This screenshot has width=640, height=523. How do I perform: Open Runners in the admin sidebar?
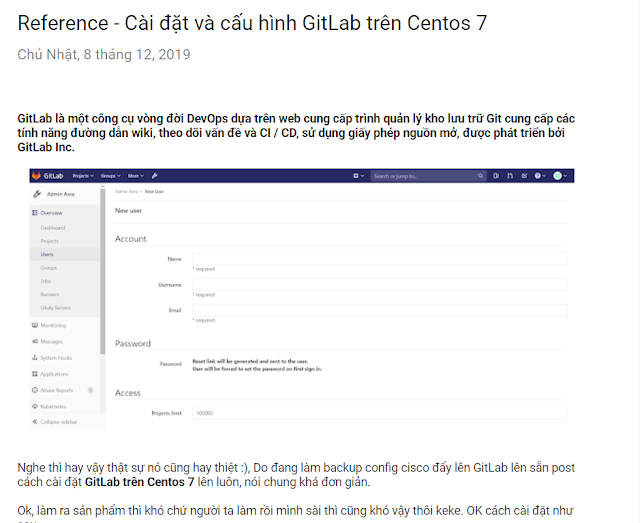pos(50,294)
